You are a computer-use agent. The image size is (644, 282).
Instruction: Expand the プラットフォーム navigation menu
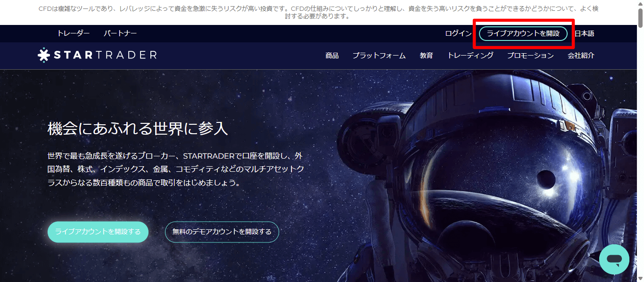[x=378, y=55]
